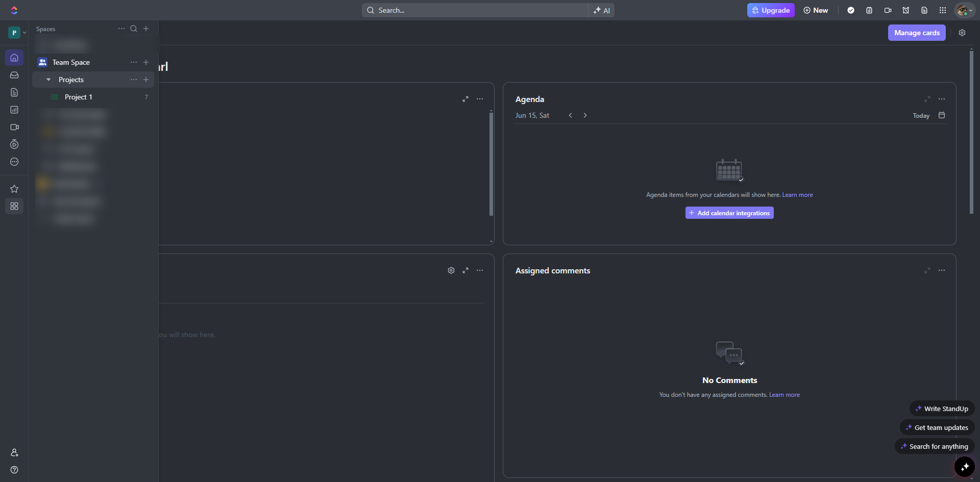Expand the Agenda card to full screen
Viewport: 980px width, 482px height.
point(927,99)
